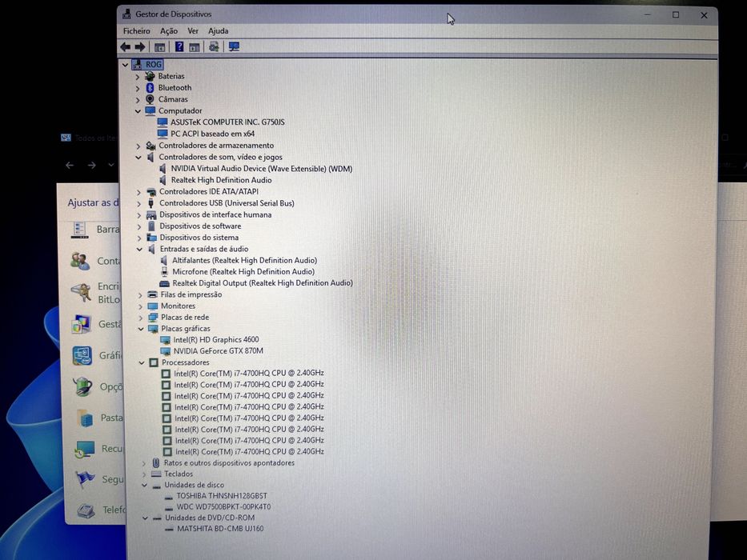Click the mouse icon beside Ratos entry
This screenshot has height=560, width=747.
coord(156,463)
